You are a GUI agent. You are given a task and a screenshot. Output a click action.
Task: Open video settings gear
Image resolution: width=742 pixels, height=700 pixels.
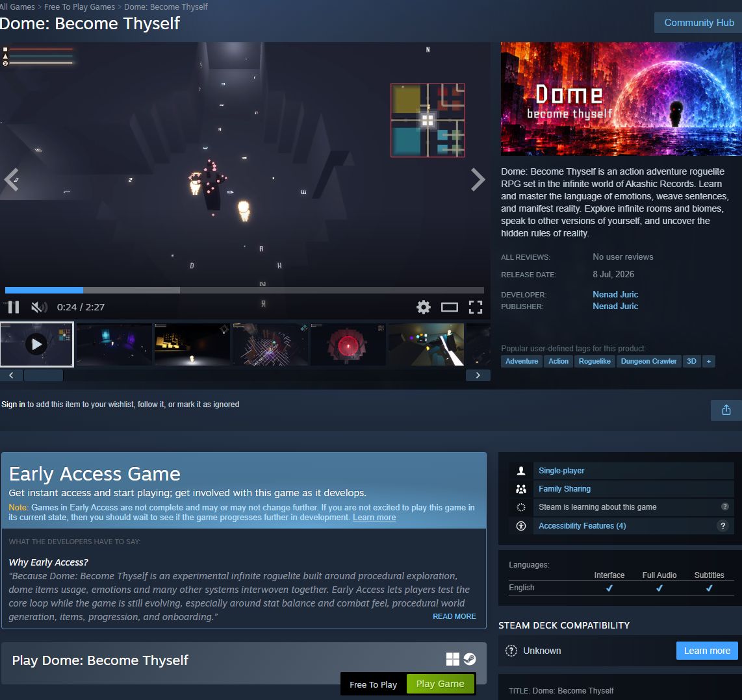[x=424, y=307]
